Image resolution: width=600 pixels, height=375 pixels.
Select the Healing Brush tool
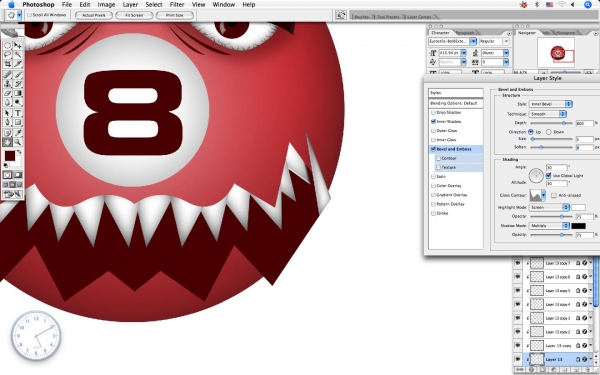7,75
